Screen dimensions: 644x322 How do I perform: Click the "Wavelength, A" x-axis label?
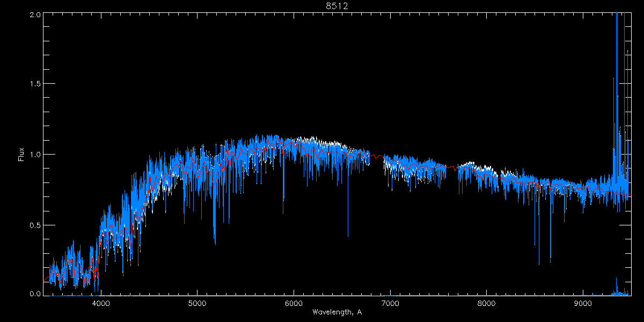(336, 312)
